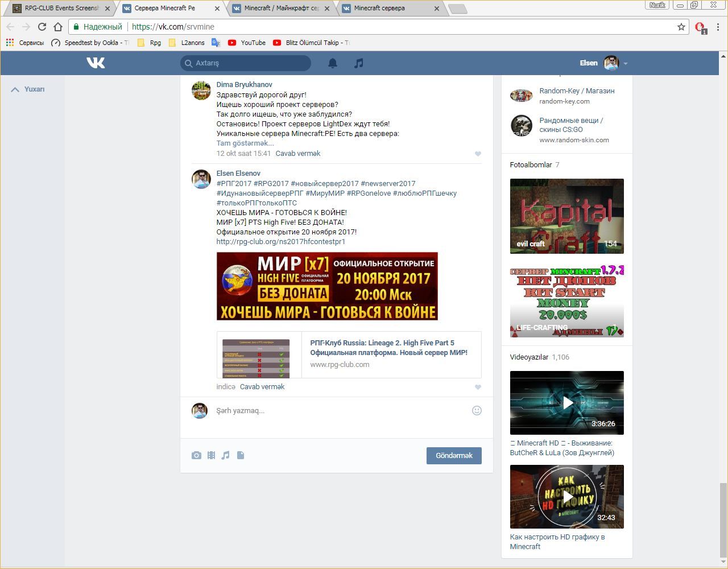This screenshot has height=569, width=728.
Task: Open LIFE-CRAFTING photo album thumbnail
Action: click(567, 302)
